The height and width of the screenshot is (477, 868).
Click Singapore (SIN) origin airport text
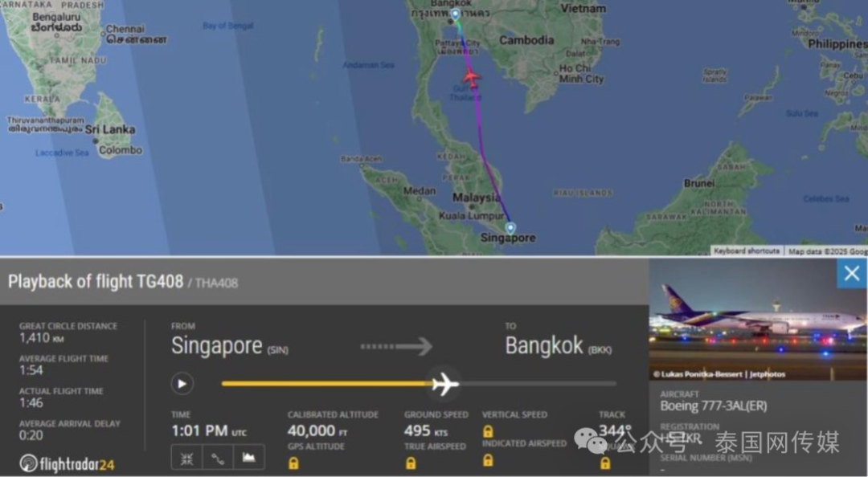click(229, 346)
